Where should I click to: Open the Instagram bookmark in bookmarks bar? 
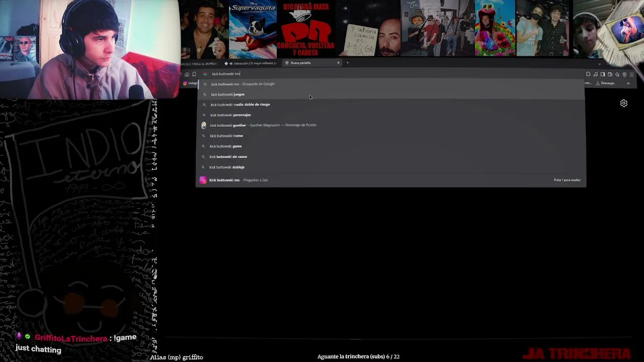[x=190, y=83]
